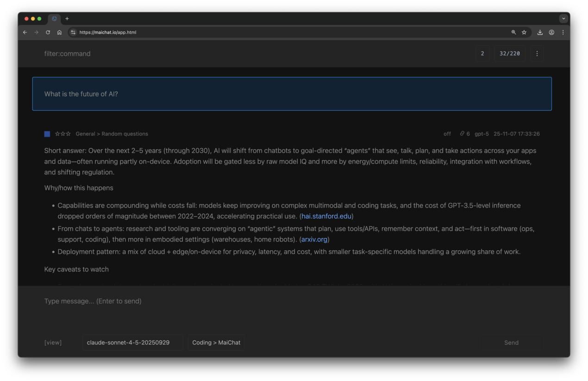This screenshot has height=381, width=588.
Task: Click the first rating star on the answer
Action: pos(57,133)
